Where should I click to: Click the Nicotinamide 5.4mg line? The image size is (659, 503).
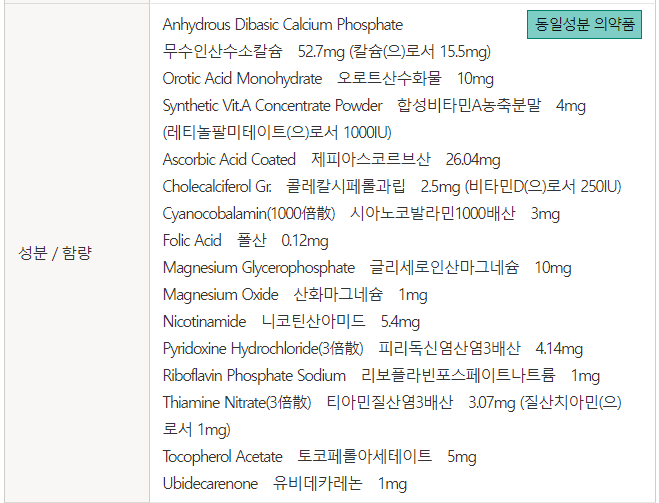[x=291, y=321]
